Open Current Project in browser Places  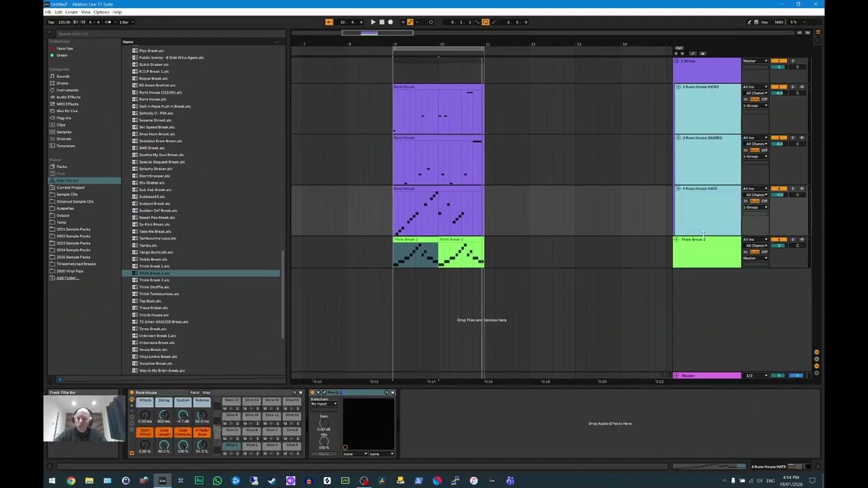point(71,187)
